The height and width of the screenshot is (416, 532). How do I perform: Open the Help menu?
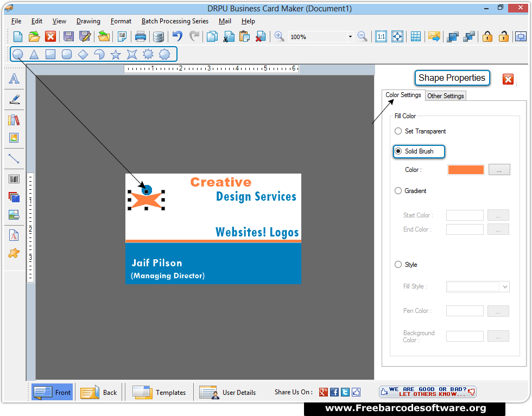click(248, 21)
